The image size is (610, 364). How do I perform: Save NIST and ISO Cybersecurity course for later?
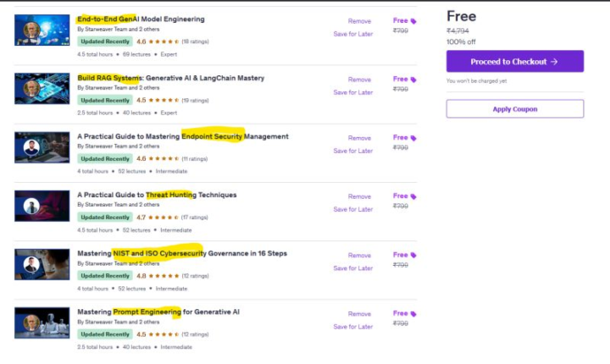point(352,268)
